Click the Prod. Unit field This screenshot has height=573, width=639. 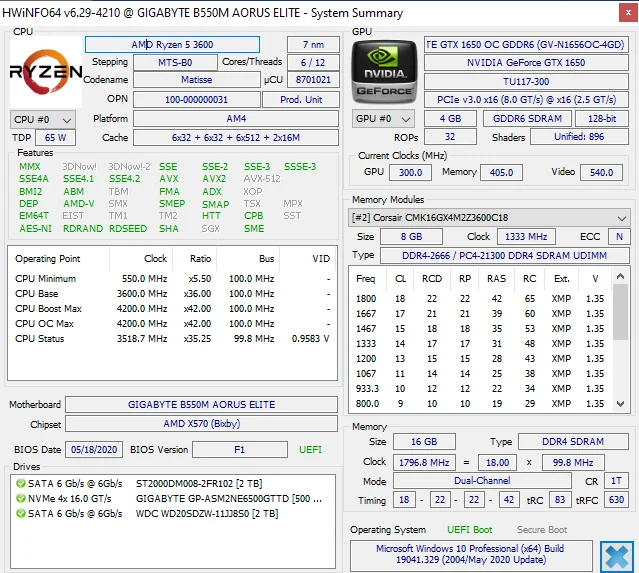click(x=301, y=99)
